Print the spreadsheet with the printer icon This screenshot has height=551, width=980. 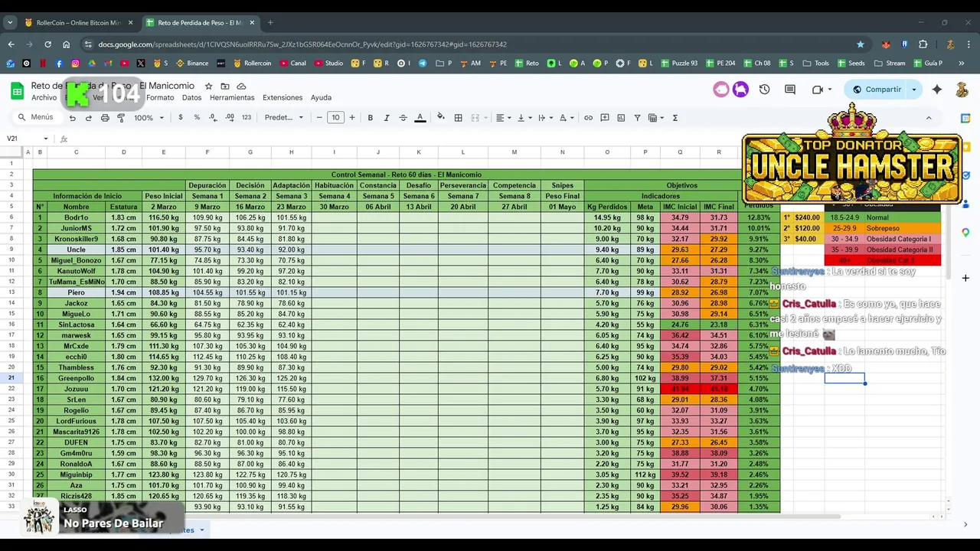click(105, 118)
